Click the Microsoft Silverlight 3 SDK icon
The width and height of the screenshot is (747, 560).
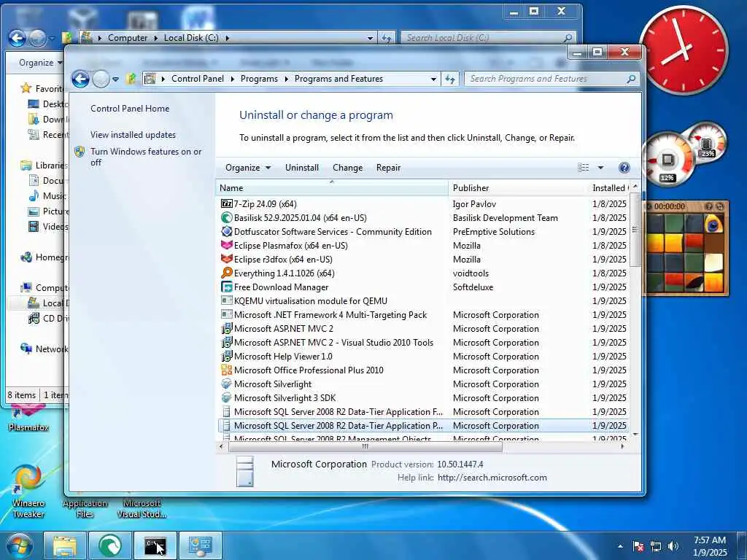coord(227,397)
